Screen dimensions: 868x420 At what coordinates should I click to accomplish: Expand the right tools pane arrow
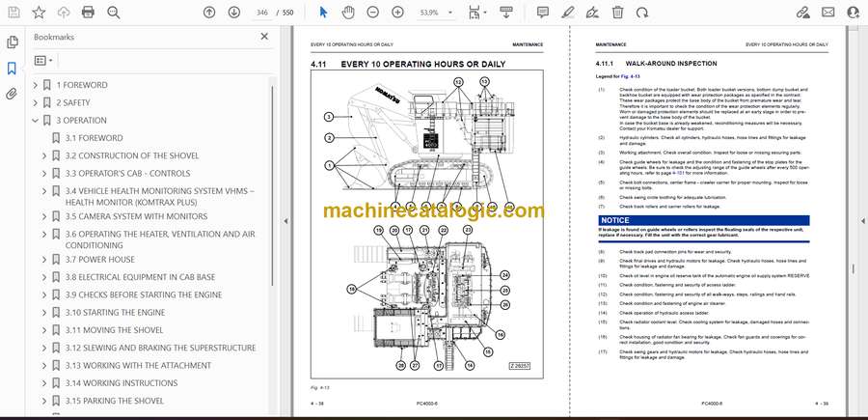pyautogui.click(x=862, y=221)
